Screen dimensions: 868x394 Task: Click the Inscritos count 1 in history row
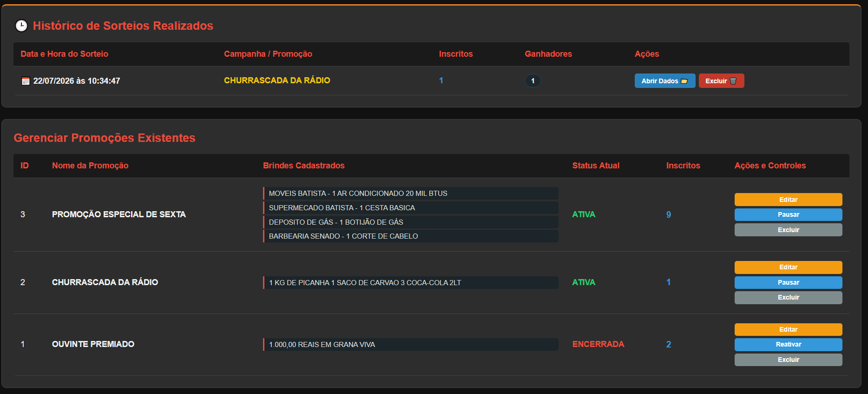pyautogui.click(x=441, y=80)
